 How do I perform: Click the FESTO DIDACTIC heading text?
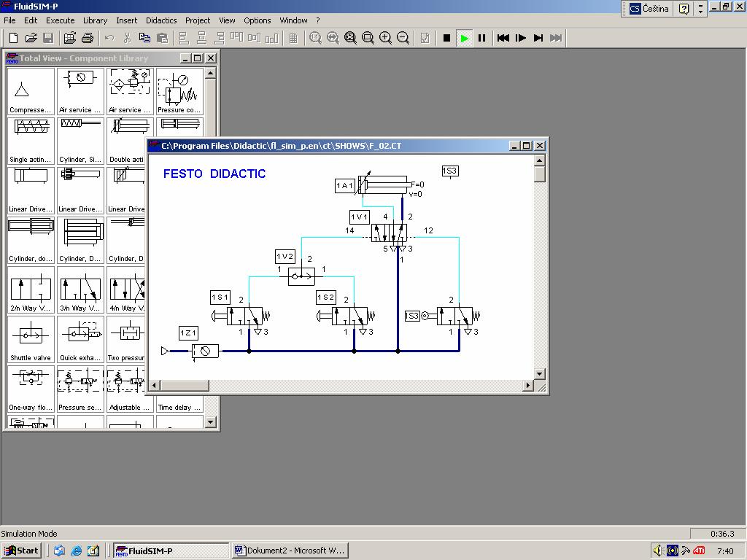click(x=214, y=174)
